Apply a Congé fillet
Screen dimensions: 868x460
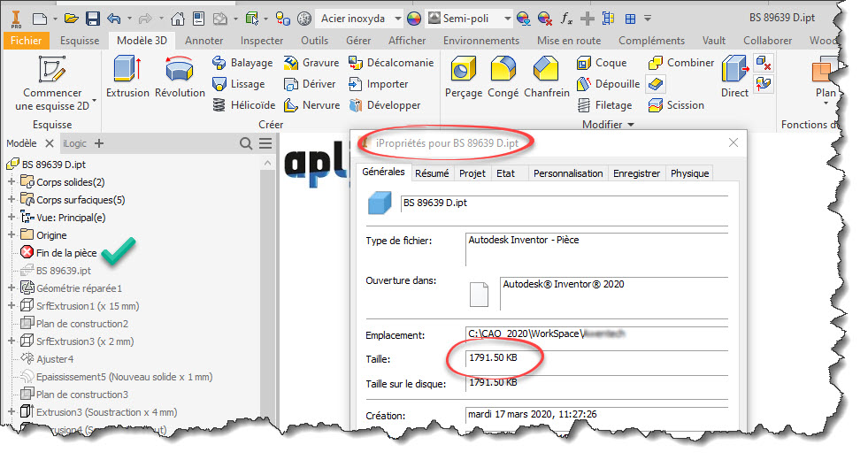(503, 76)
